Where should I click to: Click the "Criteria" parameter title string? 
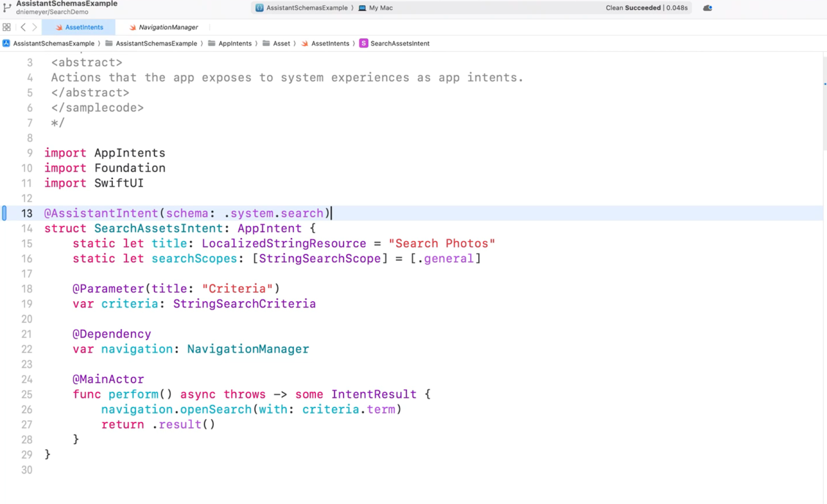click(x=237, y=288)
